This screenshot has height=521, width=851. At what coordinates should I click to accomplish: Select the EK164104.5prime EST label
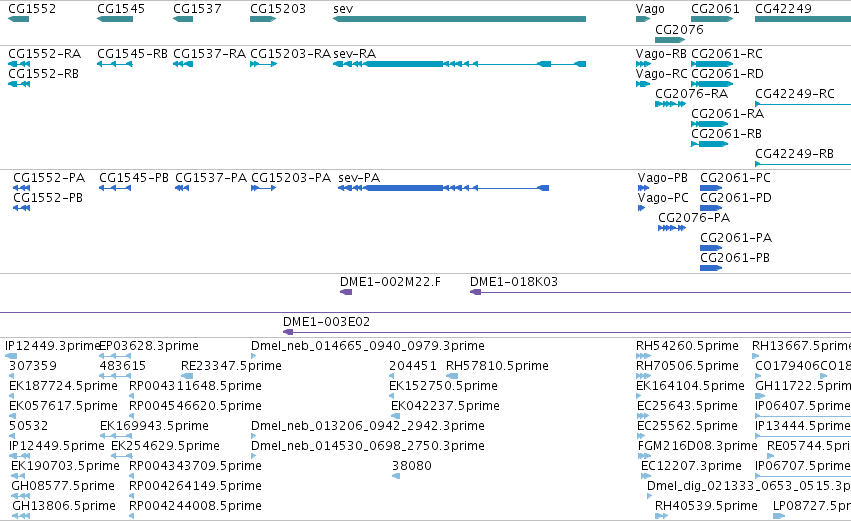tap(690, 386)
